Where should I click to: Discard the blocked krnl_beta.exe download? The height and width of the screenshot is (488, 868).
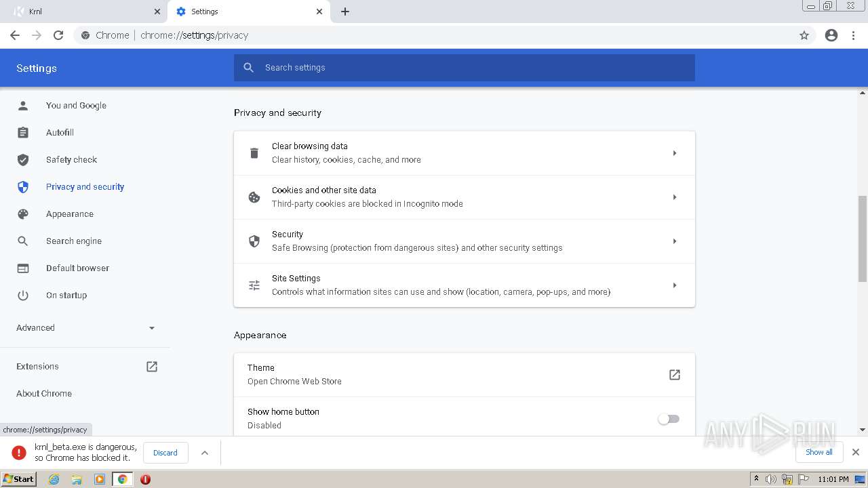(x=165, y=453)
